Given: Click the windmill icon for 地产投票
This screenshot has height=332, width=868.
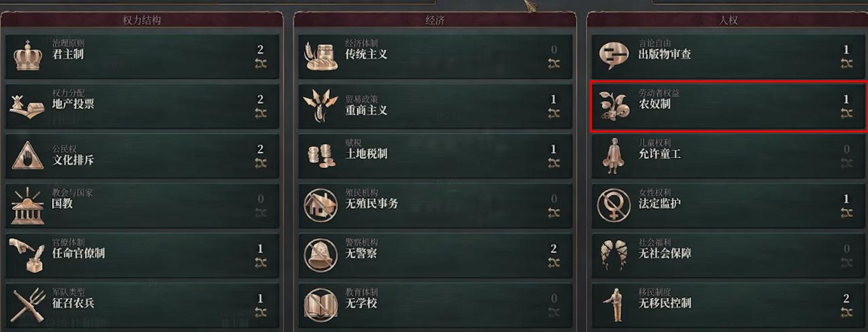Looking at the screenshot, I should coord(27,105).
